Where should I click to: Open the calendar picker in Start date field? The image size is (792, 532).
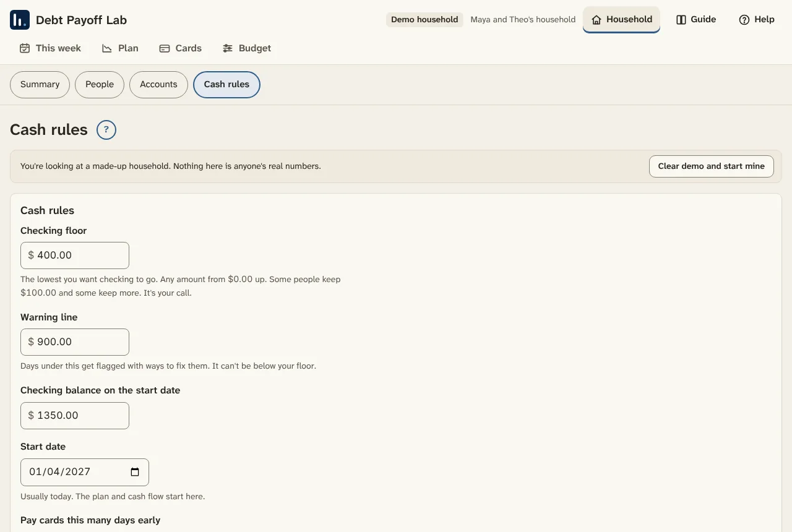tap(135, 472)
